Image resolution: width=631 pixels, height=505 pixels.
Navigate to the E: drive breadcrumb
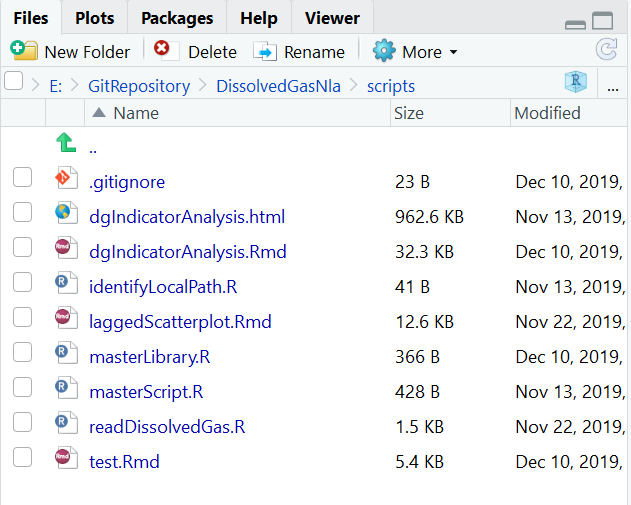(x=56, y=86)
